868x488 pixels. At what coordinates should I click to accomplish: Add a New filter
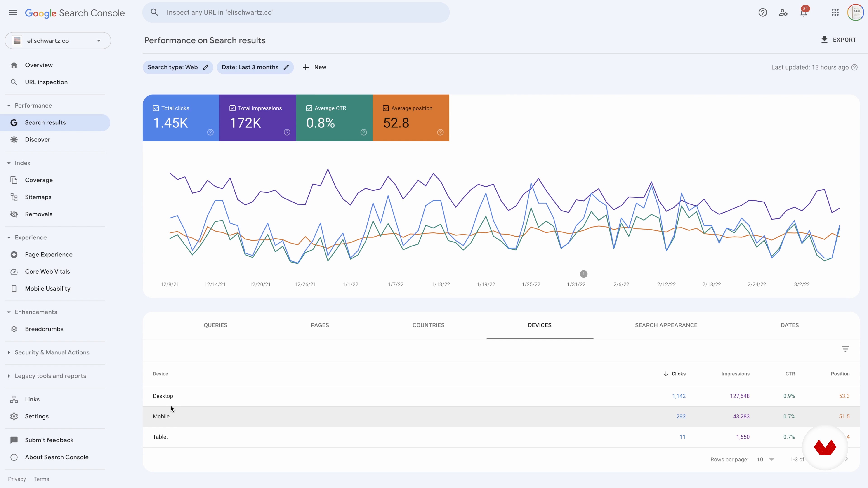pos(314,67)
